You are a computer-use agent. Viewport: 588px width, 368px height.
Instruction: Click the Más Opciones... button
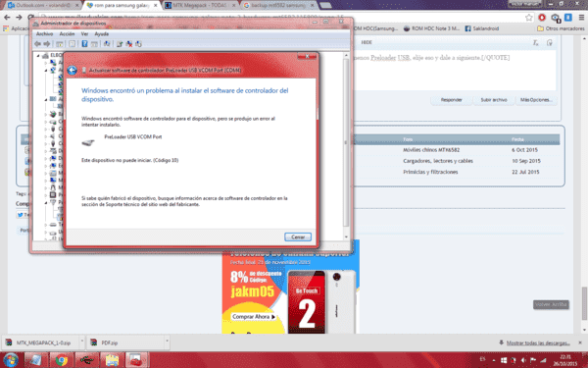click(x=535, y=100)
